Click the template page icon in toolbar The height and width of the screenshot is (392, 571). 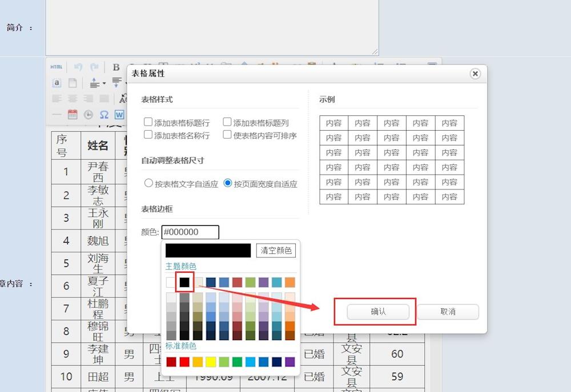pyautogui.click(x=73, y=83)
